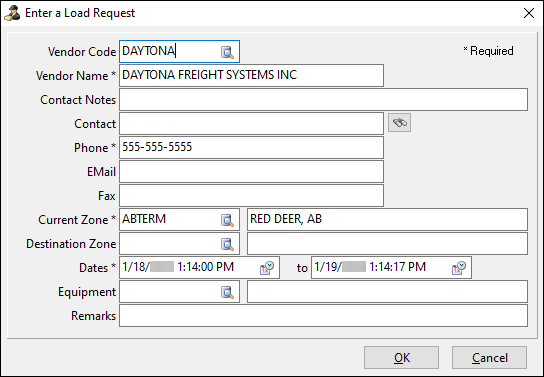Open calendar picker for start date
The height and width of the screenshot is (377, 544).
point(267,268)
